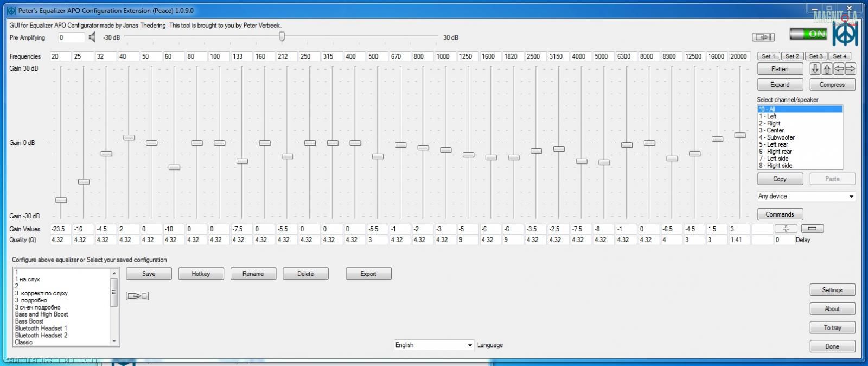Open the English language dropdown

(434, 345)
